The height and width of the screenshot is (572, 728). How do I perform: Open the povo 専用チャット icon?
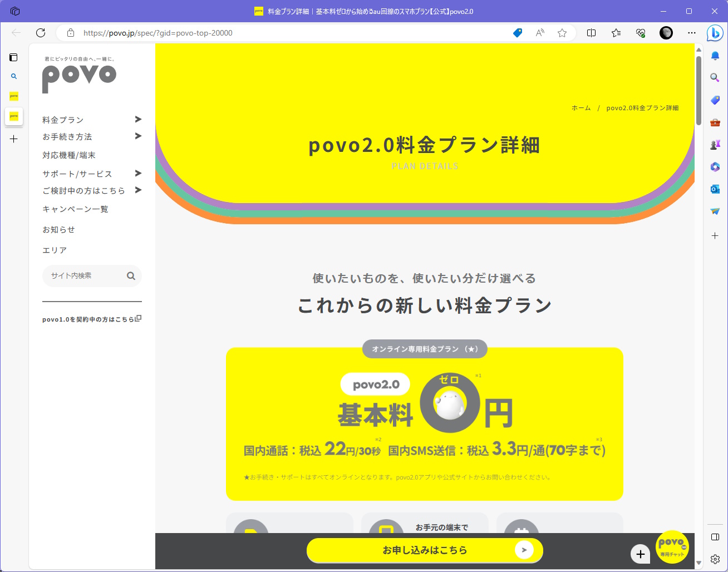[x=672, y=547]
